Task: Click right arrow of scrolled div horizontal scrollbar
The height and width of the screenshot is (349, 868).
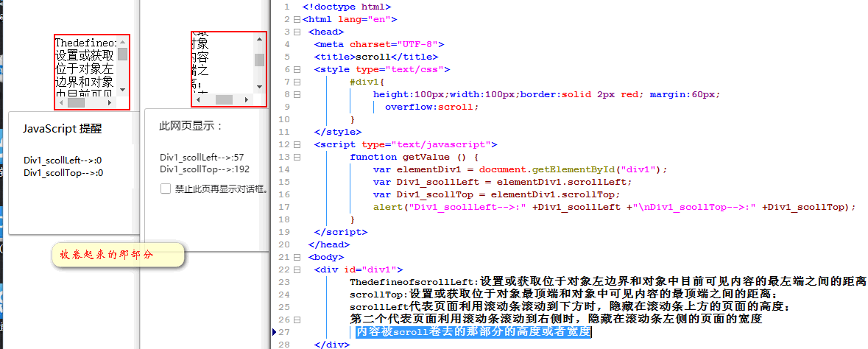Action: click(x=247, y=99)
